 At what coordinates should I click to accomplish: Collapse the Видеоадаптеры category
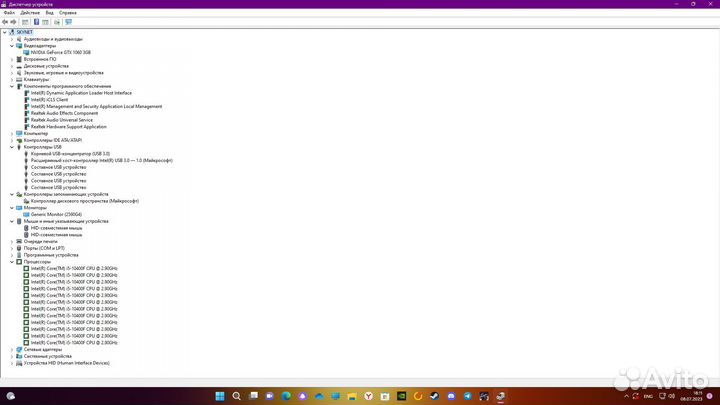[x=12, y=45]
